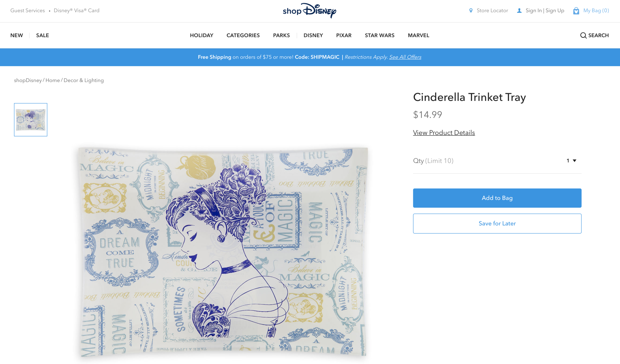This screenshot has width=620, height=364.
Task: Click the shopDisney logo
Action: click(310, 11)
